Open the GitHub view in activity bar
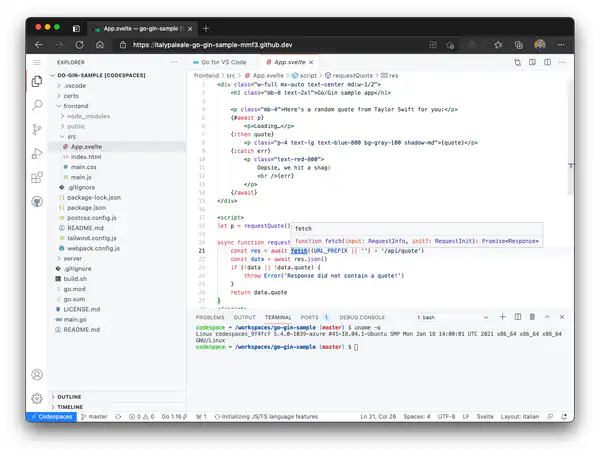The image size is (600, 456). (37, 201)
